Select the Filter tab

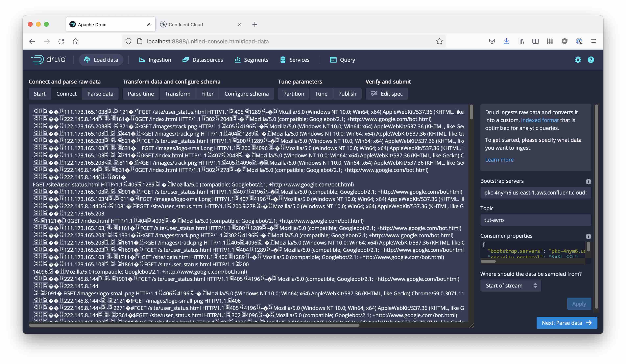point(207,94)
